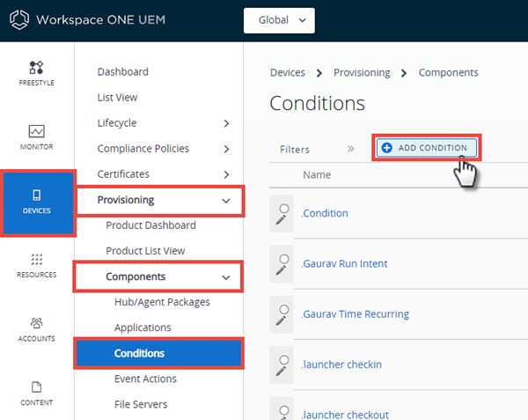The image size is (528, 420).
Task: Open the .launcher checkin link
Action: pyautogui.click(x=341, y=365)
